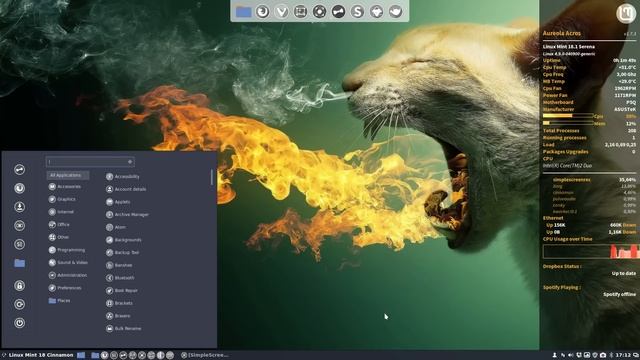The image size is (640, 360).
Task: Click the user applet in the system tray
Action: pyautogui.click(x=555, y=355)
